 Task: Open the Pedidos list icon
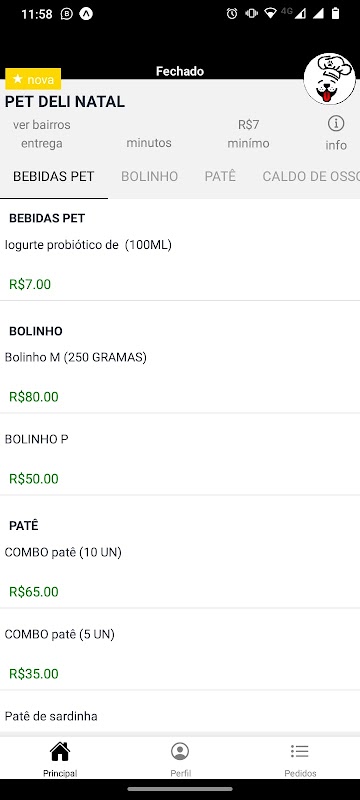pyautogui.click(x=300, y=751)
